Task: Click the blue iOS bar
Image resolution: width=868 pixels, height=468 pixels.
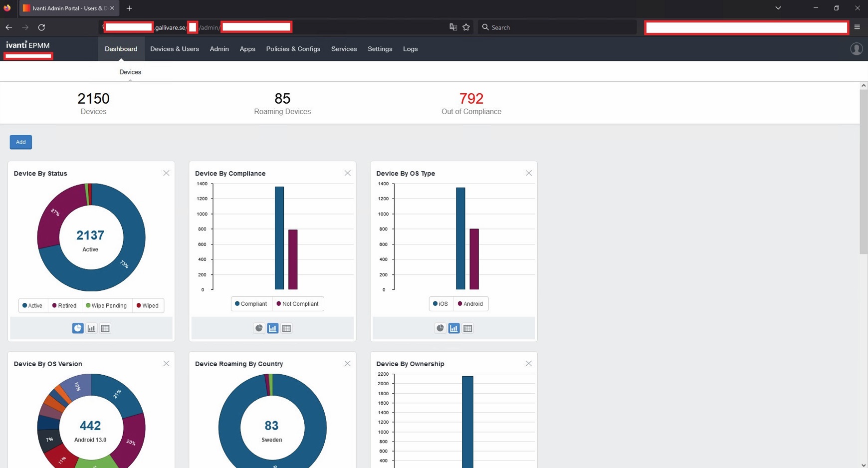Action: 460,238
